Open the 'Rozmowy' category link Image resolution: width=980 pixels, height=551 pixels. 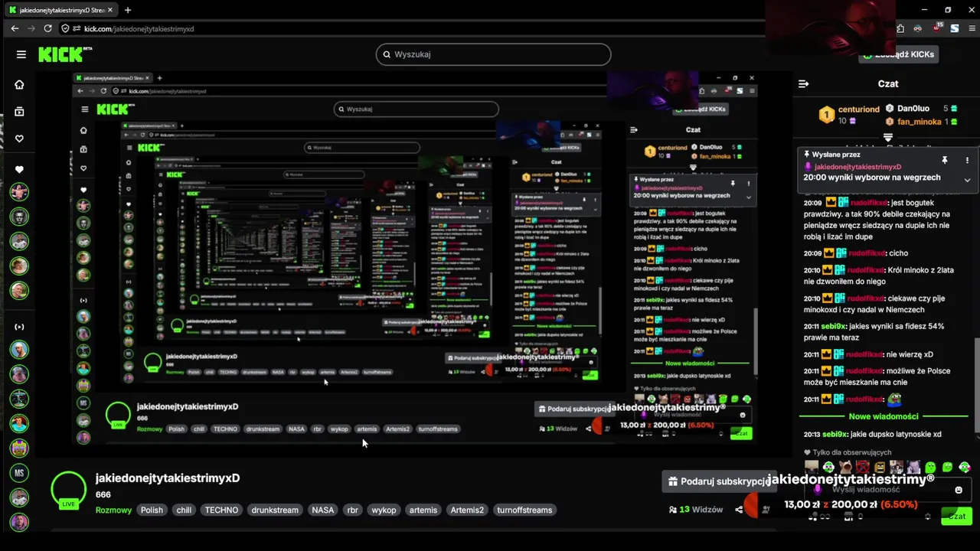point(113,510)
